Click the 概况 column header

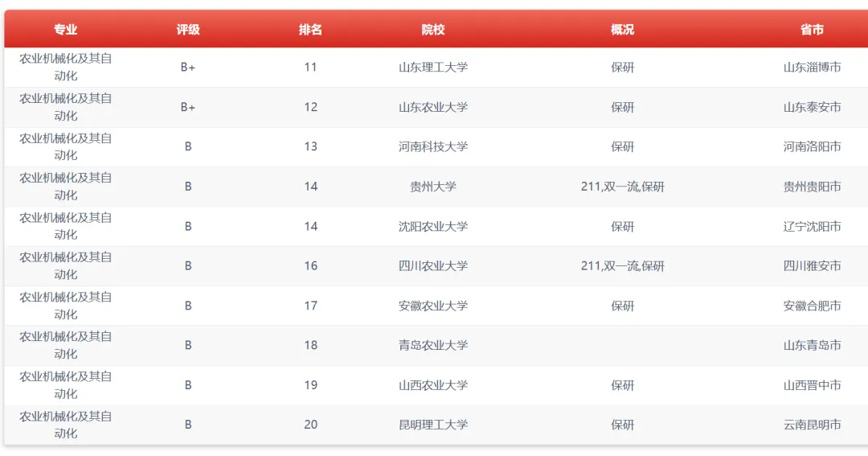[x=622, y=30]
